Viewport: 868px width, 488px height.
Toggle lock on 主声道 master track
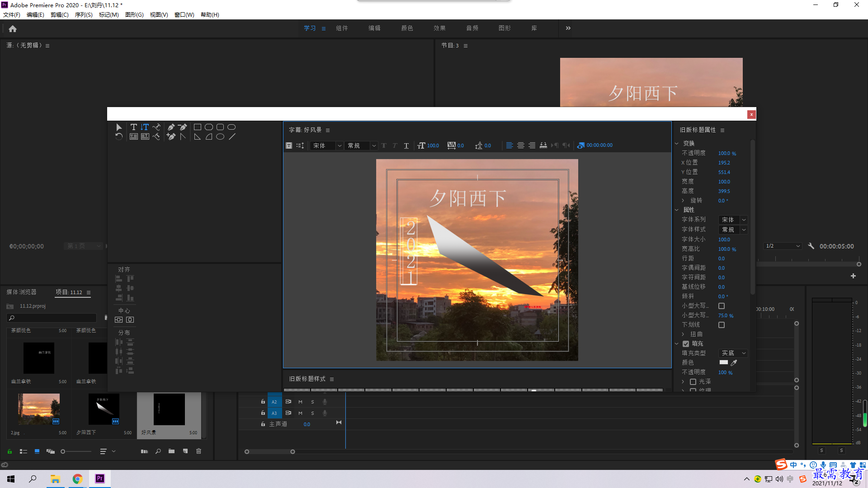(263, 424)
